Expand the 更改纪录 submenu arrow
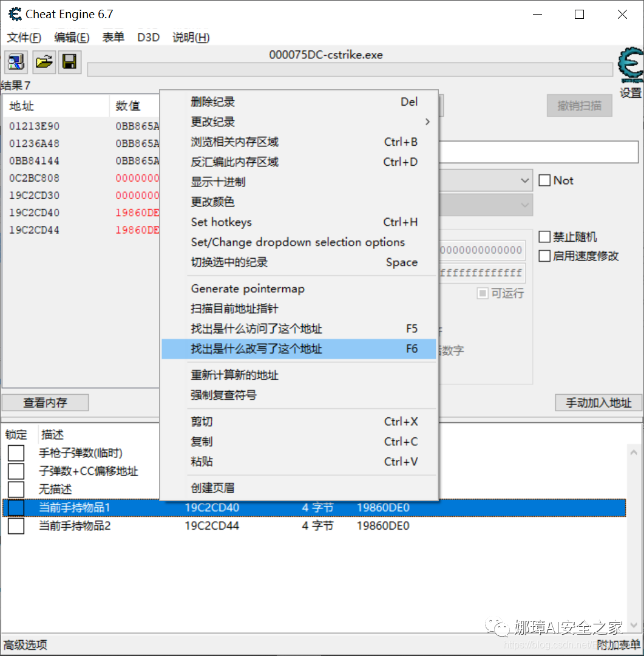This screenshot has height=656, width=644. click(427, 121)
